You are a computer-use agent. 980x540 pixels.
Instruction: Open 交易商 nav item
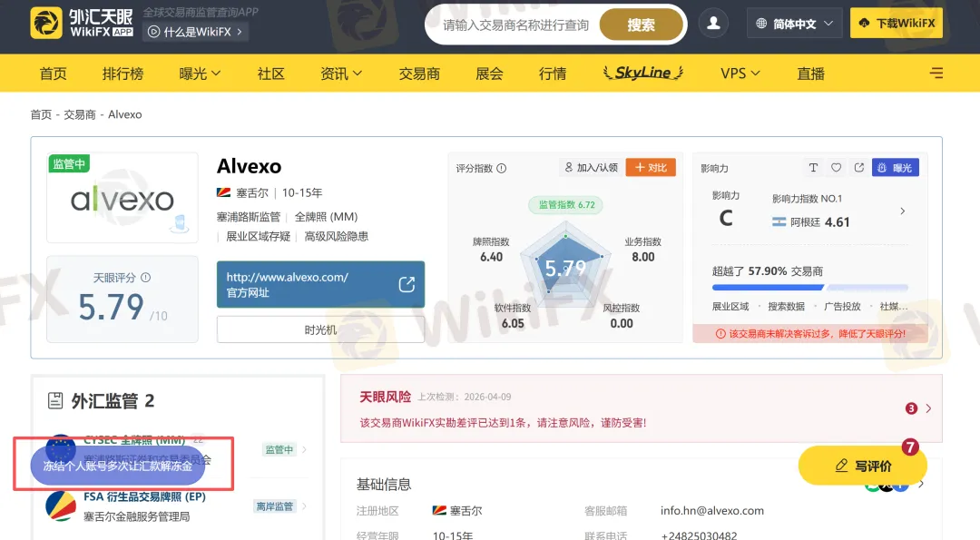(x=419, y=74)
